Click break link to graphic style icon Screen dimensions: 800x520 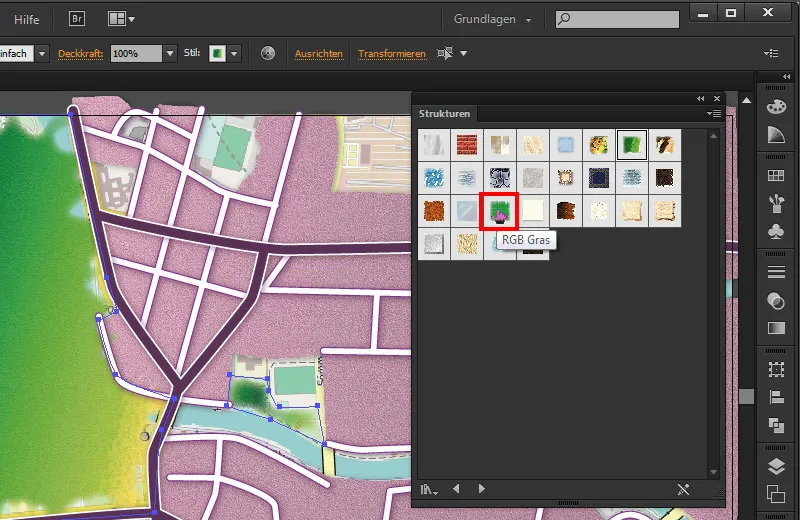tap(683, 490)
